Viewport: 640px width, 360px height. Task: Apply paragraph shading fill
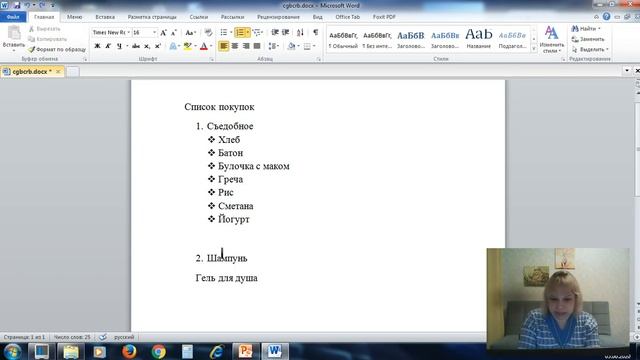291,46
